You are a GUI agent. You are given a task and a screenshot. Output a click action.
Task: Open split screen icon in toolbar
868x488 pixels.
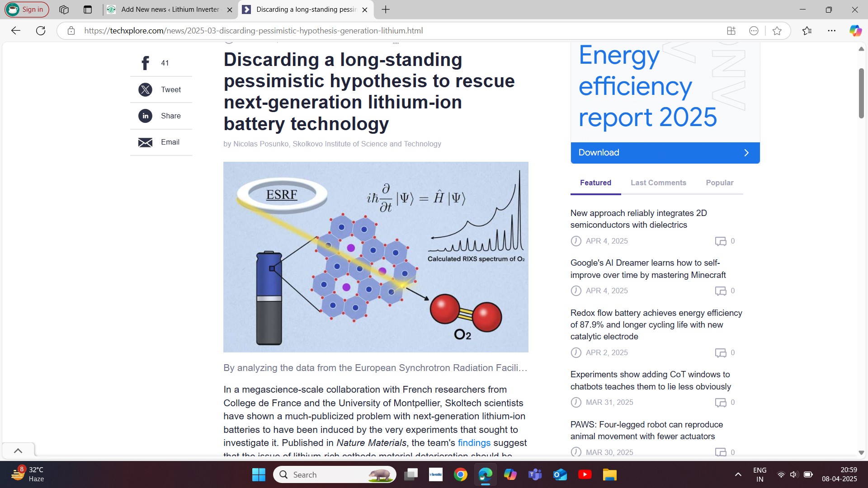[x=730, y=31]
